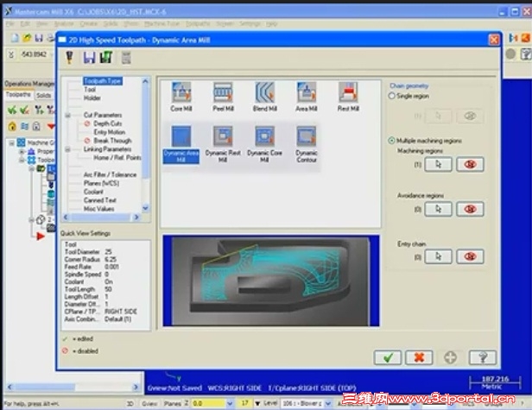Image resolution: width=532 pixels, height=410 pixels.
Task: Click the Z depth input field in status bar
Action: pos(208,404)
